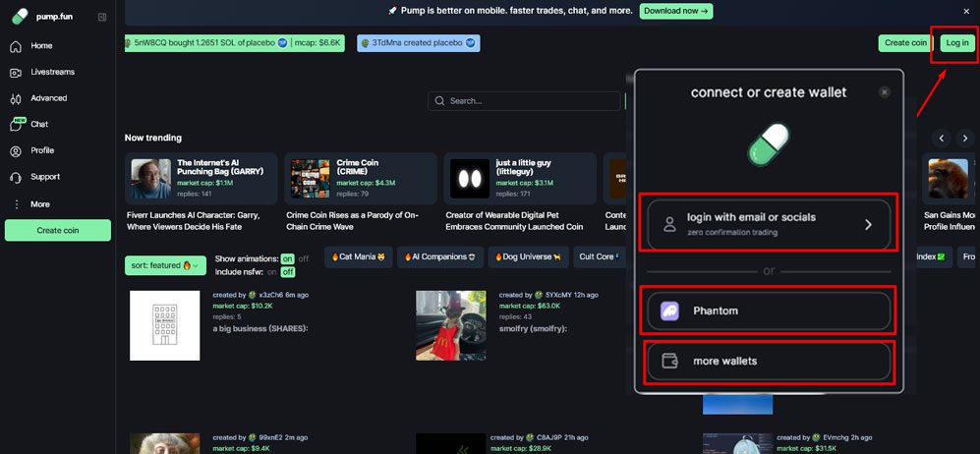Screen dimensions: 980x454
Task: Turn on Show animations toggle
Action: (288, 258)
